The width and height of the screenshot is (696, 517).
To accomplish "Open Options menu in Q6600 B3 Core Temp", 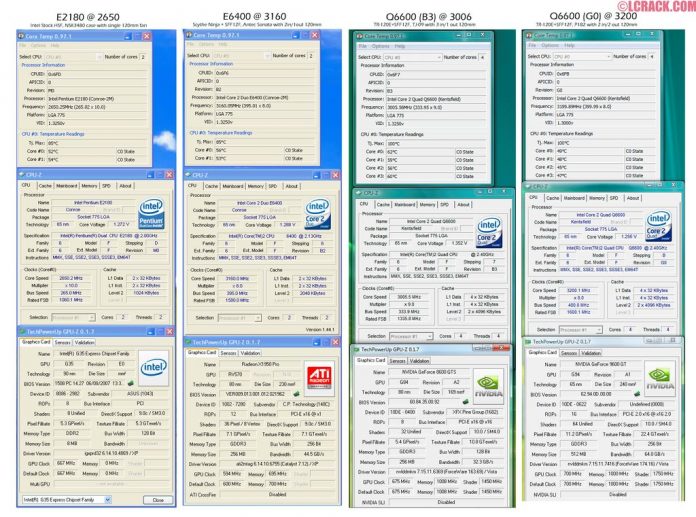I will [380, 46].
